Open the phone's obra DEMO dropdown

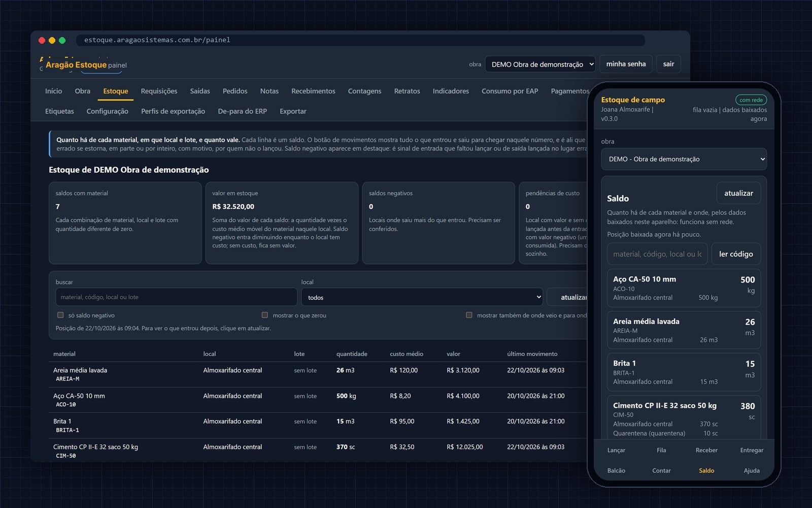coord(684,159)
